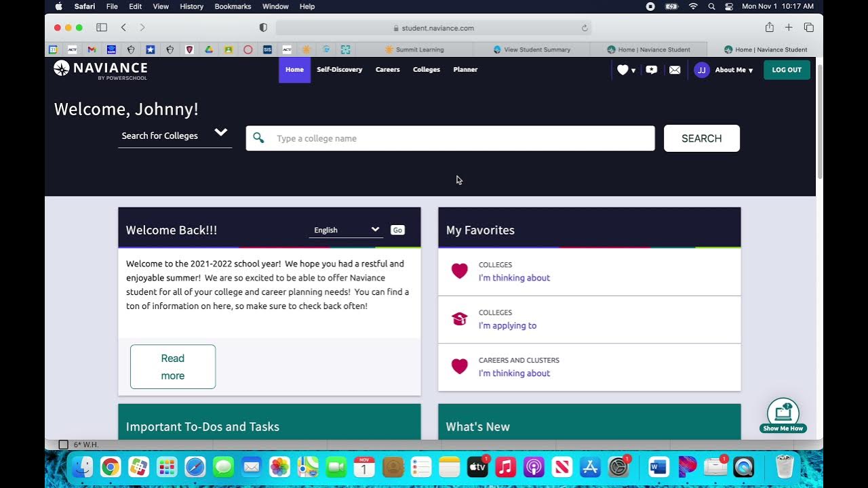Image resolution: width=868 pixels, height=488 pixels.
Task: Open Gmail bookmark in favorites bar
Action: [92, 49]
